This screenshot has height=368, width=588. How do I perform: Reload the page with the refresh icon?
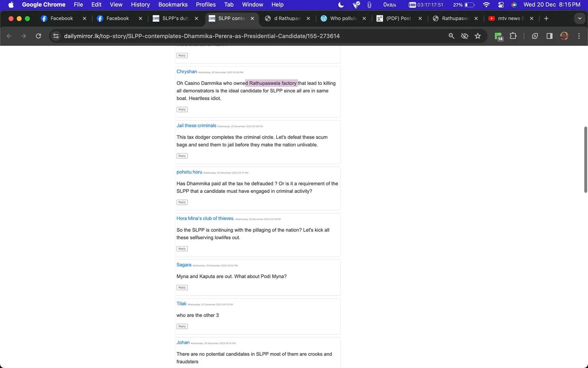pyautogui.click(x=38, y=36)
